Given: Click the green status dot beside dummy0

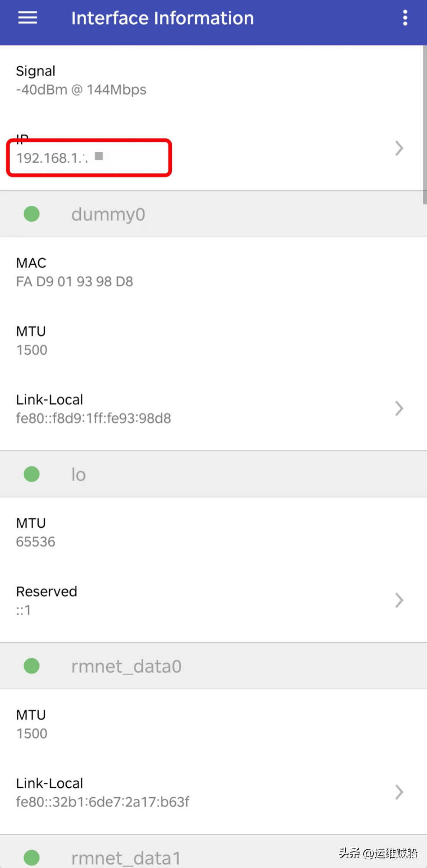Looking at the screenshot, I should [32, 214].
